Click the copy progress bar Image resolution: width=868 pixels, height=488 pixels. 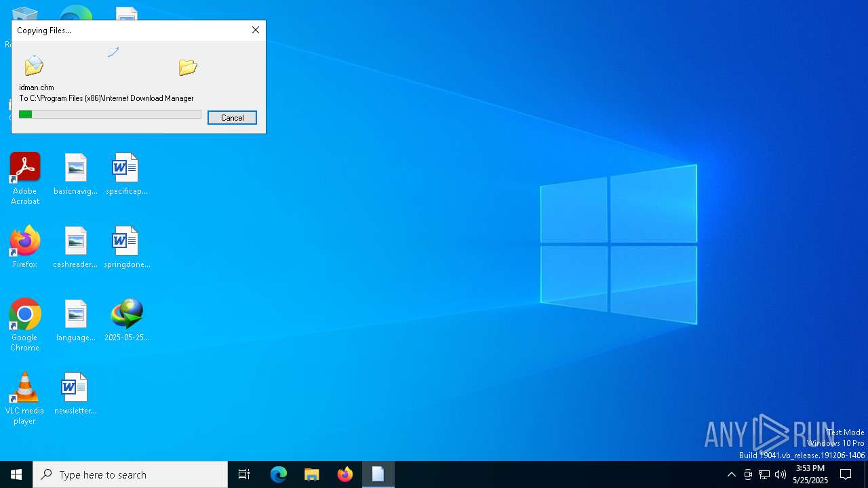coord(110,115)
